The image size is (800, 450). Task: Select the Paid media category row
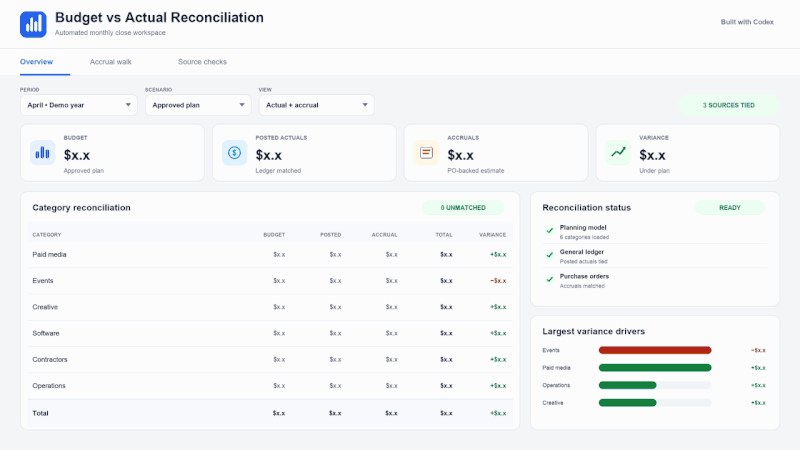coord(270,255)
